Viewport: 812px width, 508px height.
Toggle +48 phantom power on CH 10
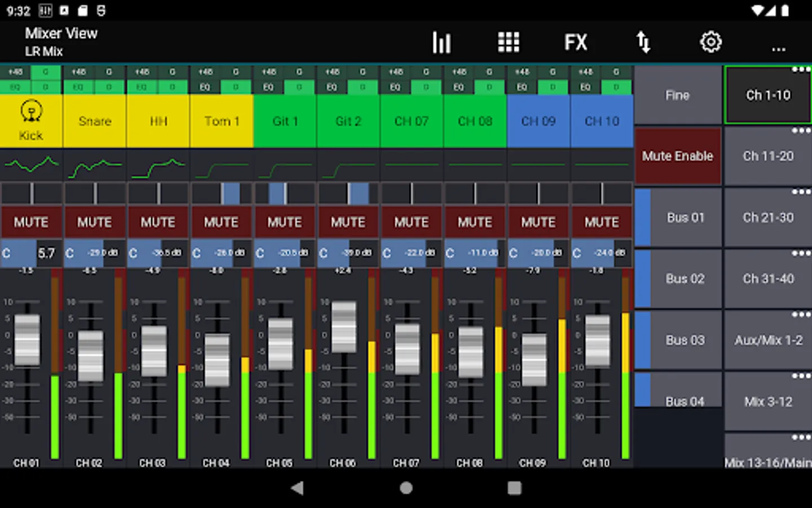586,72
